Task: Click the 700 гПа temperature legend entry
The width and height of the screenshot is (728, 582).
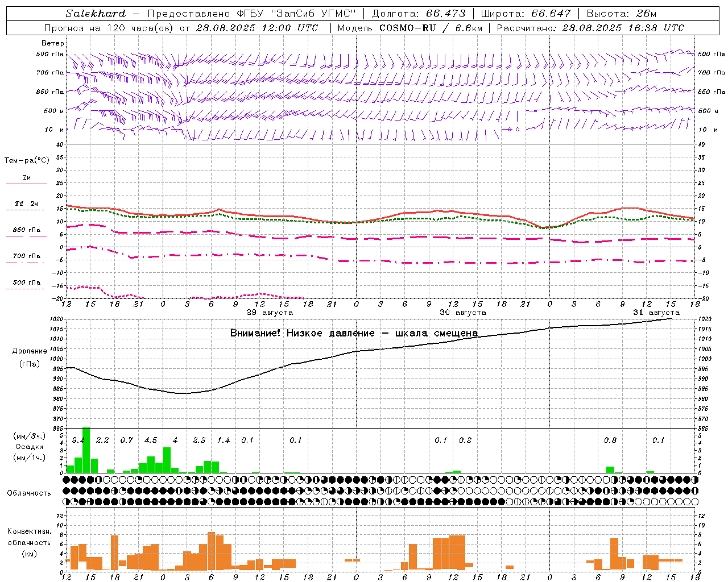Action: click(x=27, y=256)
